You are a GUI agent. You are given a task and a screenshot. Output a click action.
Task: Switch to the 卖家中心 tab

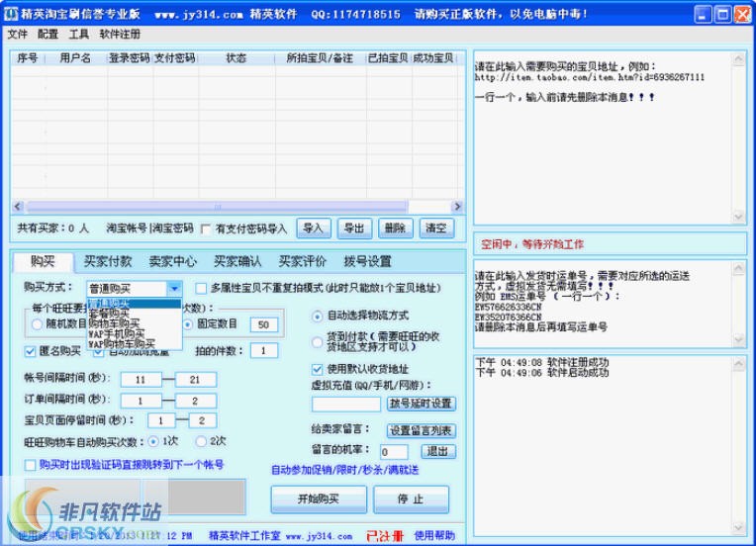pyautogui.click(x=172, y=262)
